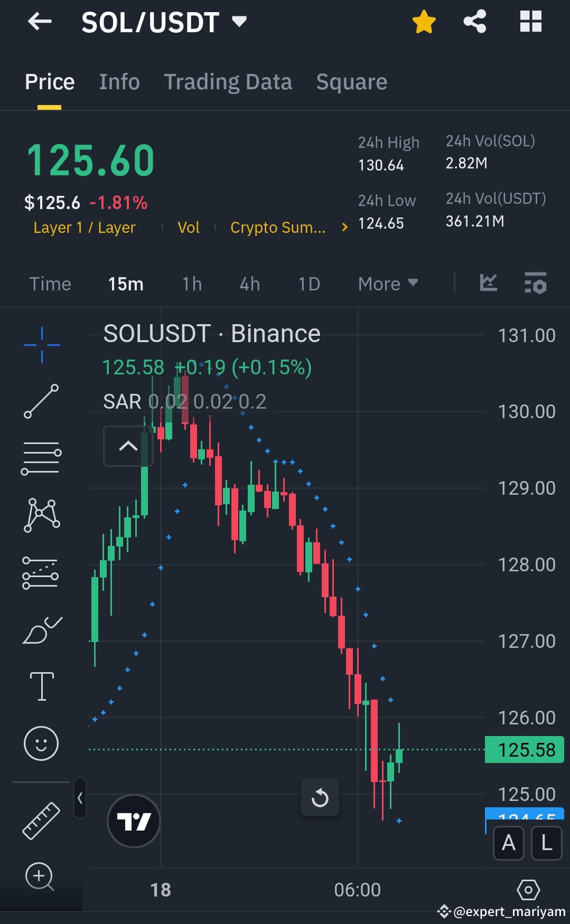Select the XABCD pattern tool
The image size is (570, 924).
[41, 515]
